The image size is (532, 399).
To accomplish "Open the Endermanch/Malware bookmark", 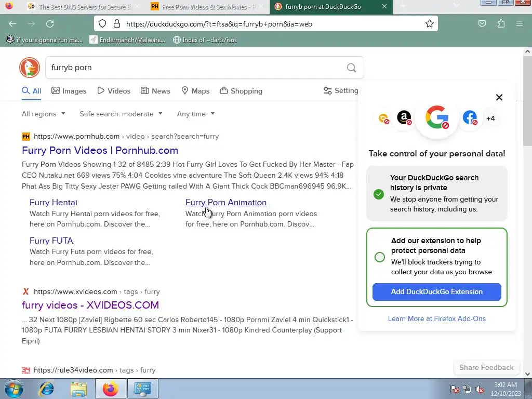I will (x=128, y=40).
